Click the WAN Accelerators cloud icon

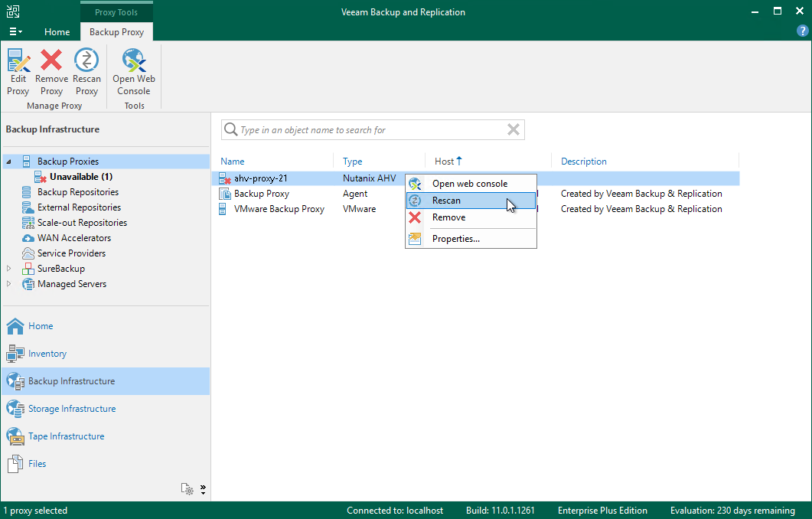pos(28,238)
